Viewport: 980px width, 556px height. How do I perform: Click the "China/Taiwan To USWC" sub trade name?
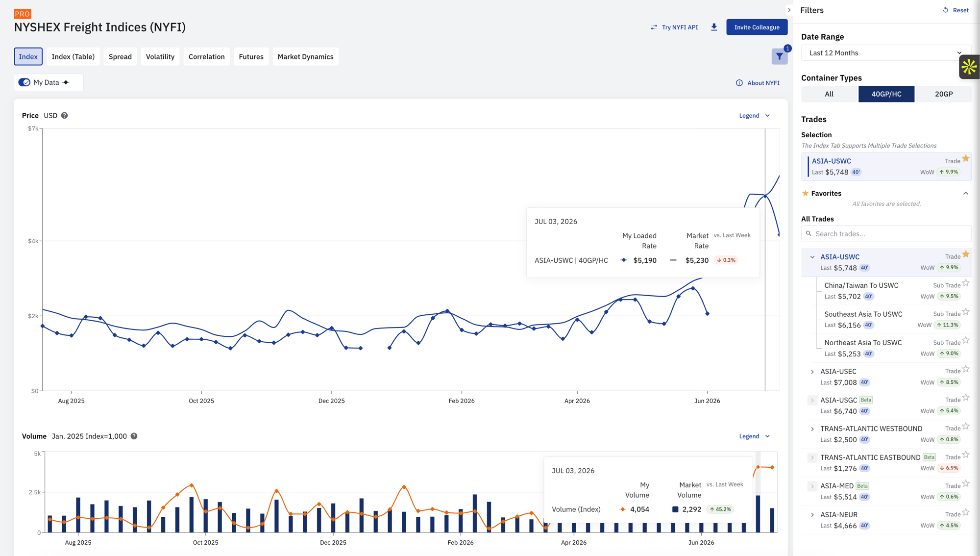pos(861,285)
